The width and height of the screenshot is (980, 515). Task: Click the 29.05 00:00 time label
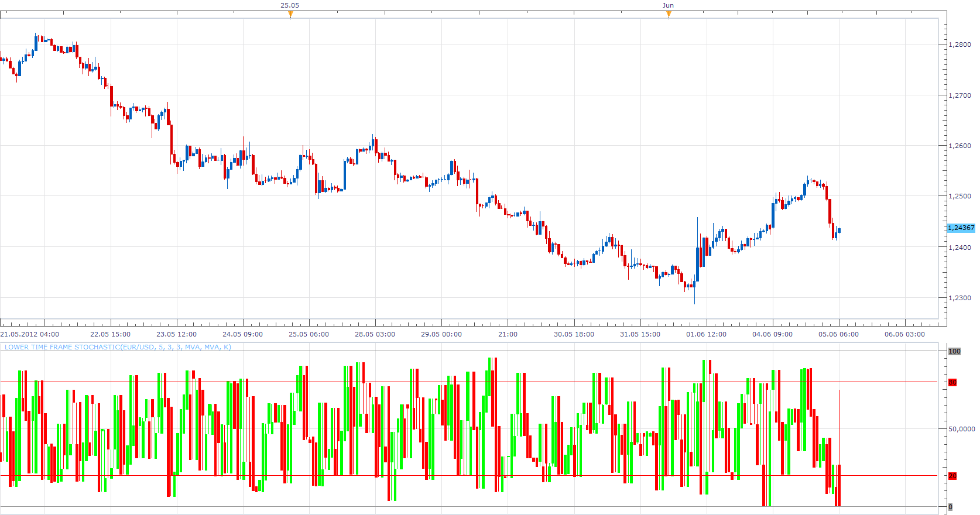(x=441, y=334)
